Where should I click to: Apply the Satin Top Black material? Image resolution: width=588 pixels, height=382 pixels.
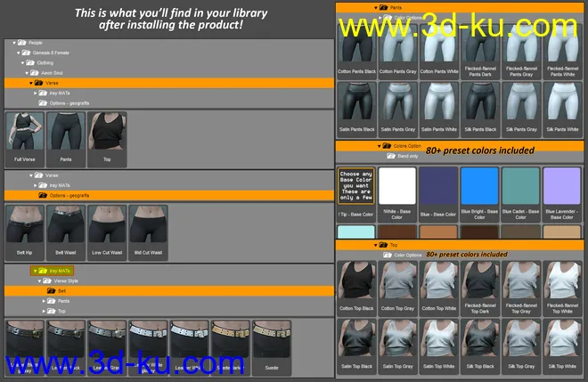[x=357, y=342]
